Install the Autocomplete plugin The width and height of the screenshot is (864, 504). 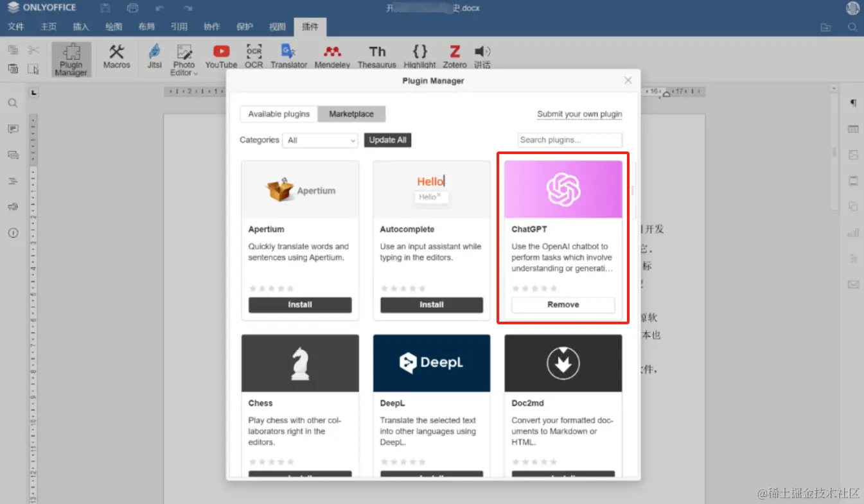pyautogui.click(x=432, y=305)
